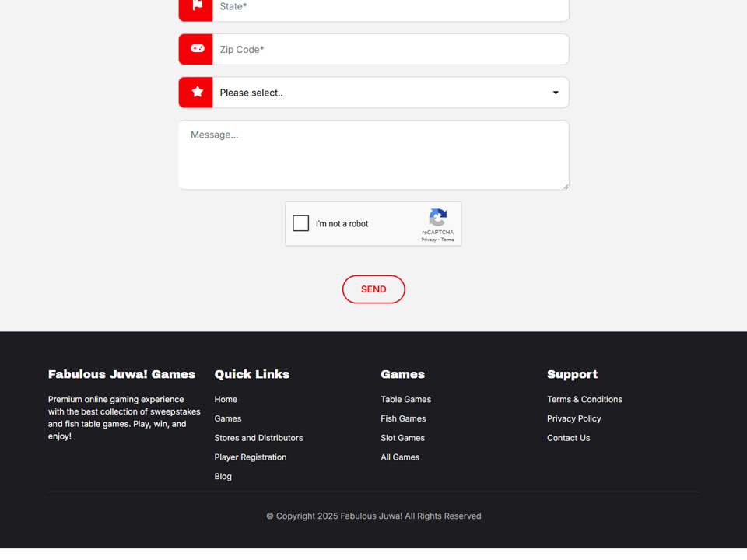
Task: Click into the Message text area
Action: coord(373,154)
